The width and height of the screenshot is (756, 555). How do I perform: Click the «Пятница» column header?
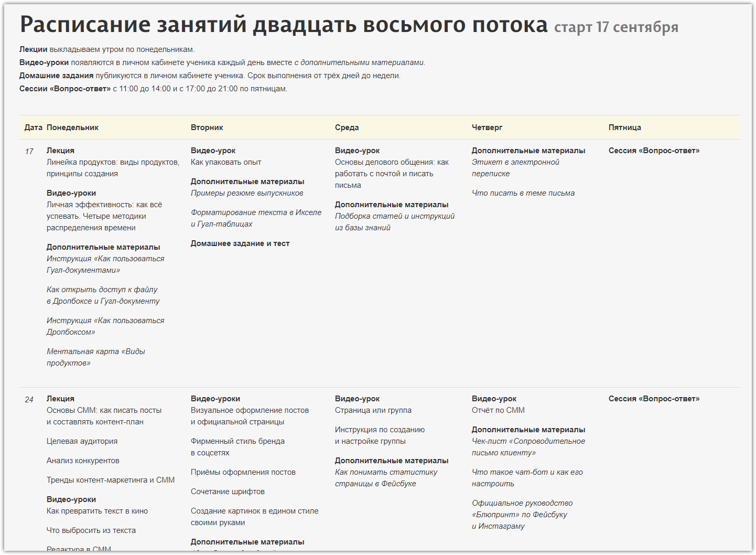pos(624,127)
